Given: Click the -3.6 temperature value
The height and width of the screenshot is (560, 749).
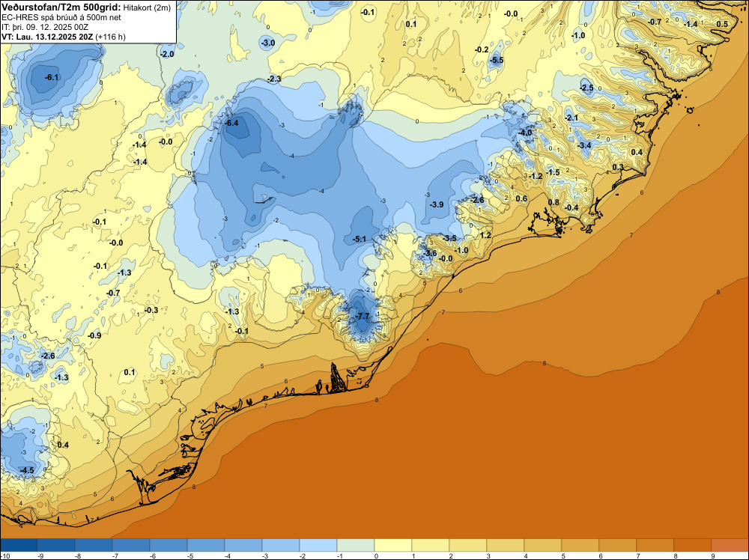Looking at the screenshot, I should (x=430, y=254).
